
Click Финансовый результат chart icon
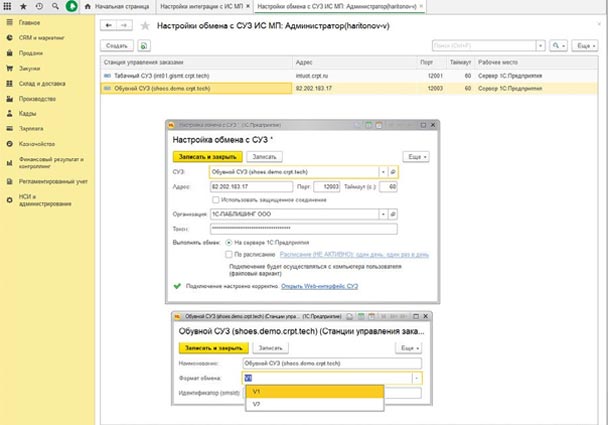click(x=10, y=163)
